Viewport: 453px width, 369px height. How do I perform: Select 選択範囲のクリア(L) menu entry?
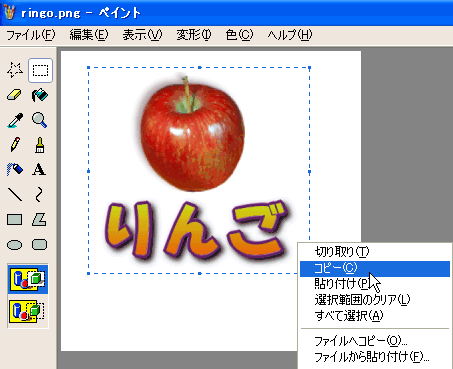point(375,300)
